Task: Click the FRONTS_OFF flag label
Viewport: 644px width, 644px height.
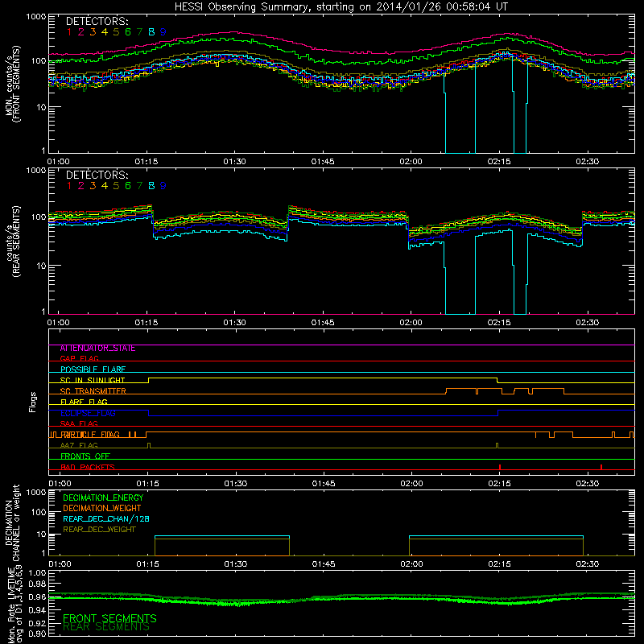Action: point(85,456)
